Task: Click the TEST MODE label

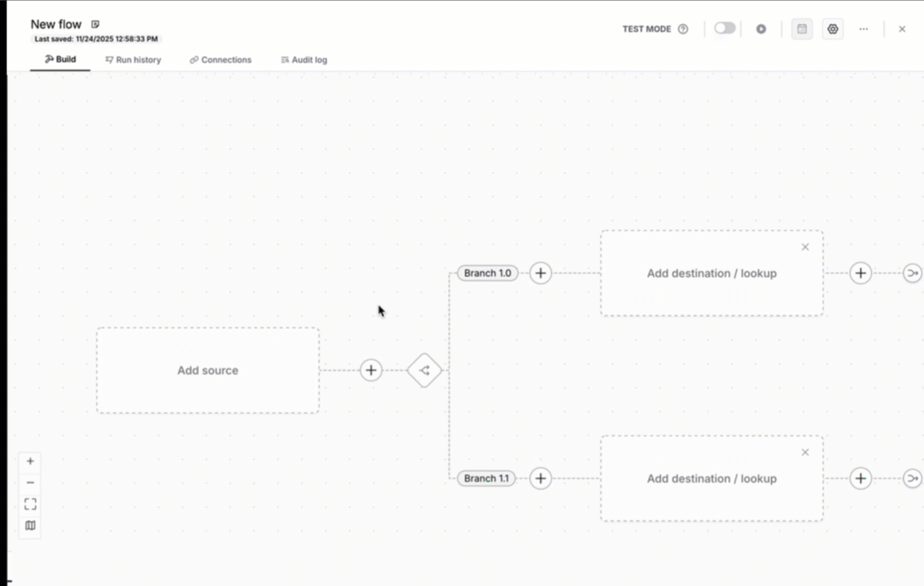Action: (x=647, y=29)
